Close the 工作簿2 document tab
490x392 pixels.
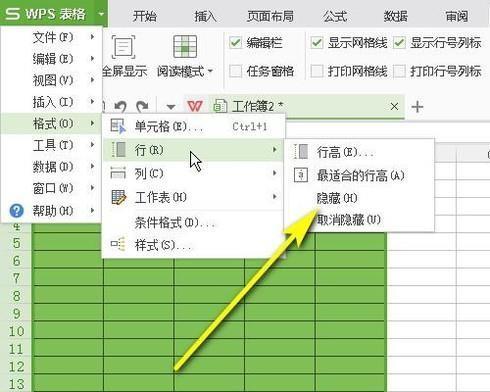394,107
